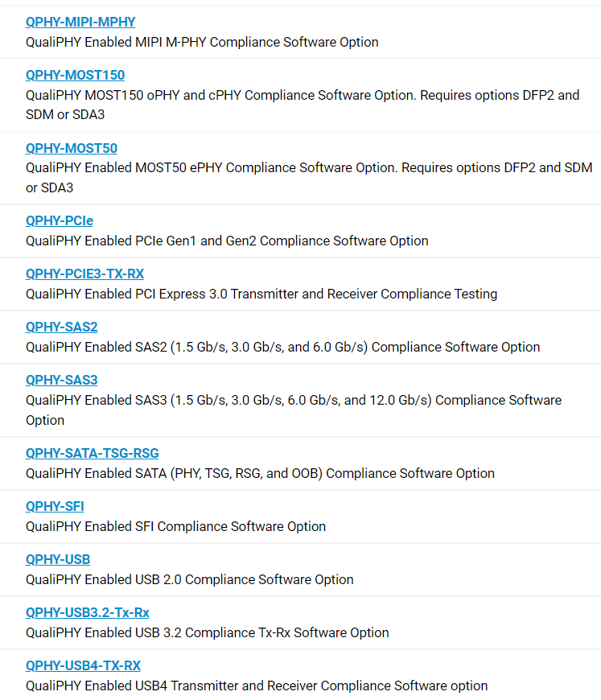Click the QPHY-PCIe link
Image resolution: width=601 pixels, height=700 pixels.
pyautogui.click(x=60, y=221)
